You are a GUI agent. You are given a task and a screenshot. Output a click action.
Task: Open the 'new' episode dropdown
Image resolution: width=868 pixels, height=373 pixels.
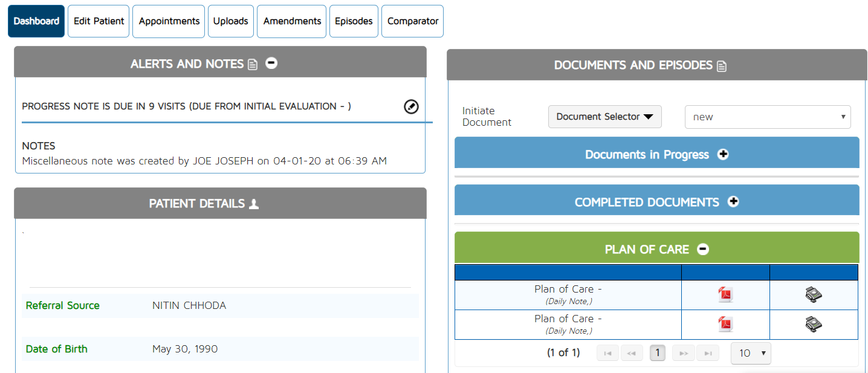click(x=767, y=117)
